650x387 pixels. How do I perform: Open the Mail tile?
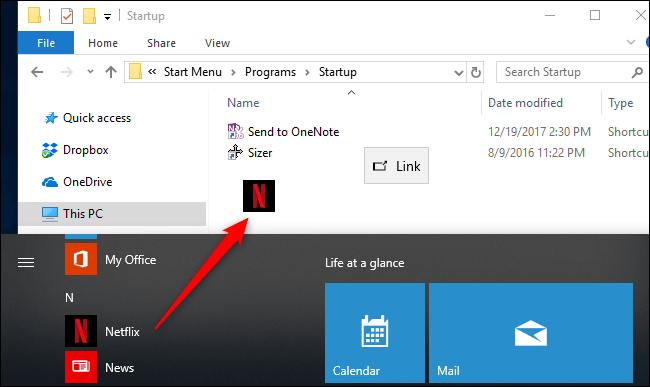531,333
